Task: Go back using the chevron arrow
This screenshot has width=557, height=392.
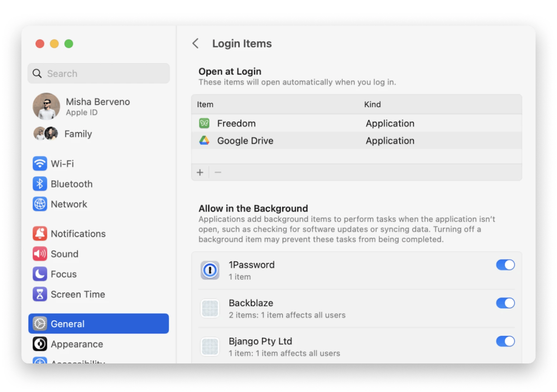Action: click(x=195, y=44)
